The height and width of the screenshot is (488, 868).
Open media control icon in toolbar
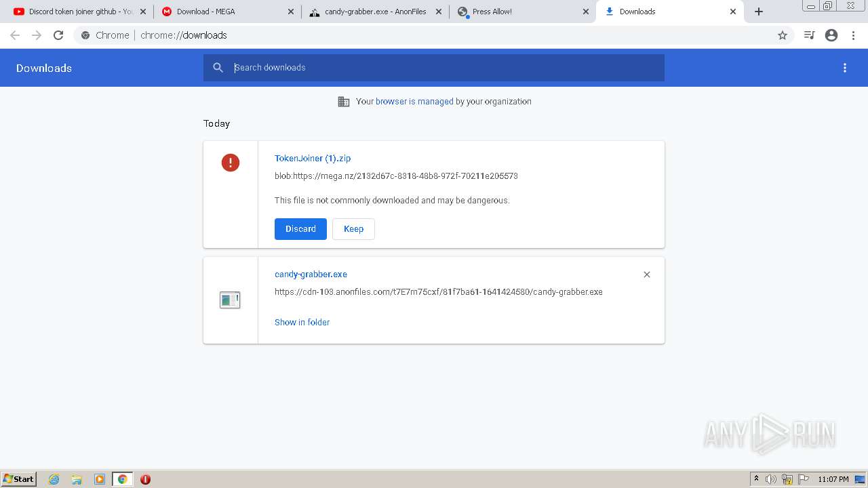point(809,35)
